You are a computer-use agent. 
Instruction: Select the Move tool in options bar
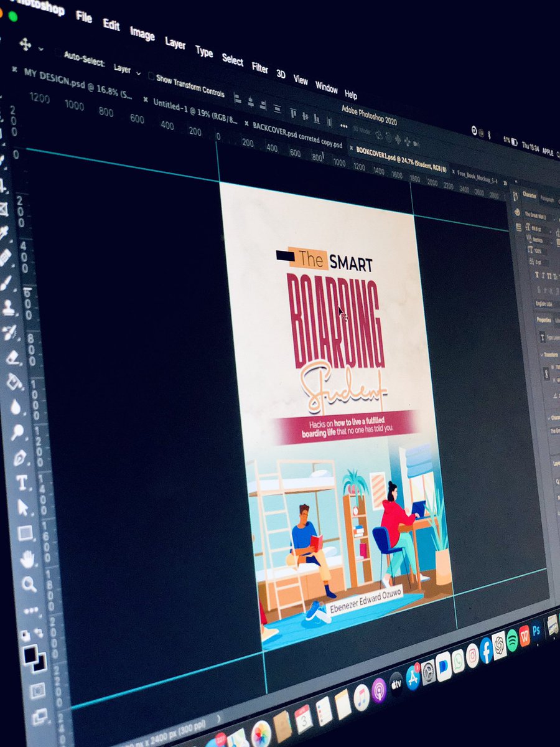[x=26, y=44]
